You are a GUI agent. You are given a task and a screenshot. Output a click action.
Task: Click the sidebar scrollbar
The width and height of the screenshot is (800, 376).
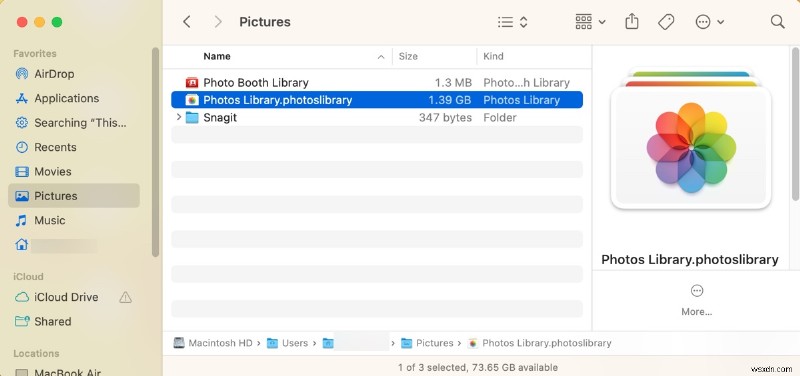(x=155, y=152)
